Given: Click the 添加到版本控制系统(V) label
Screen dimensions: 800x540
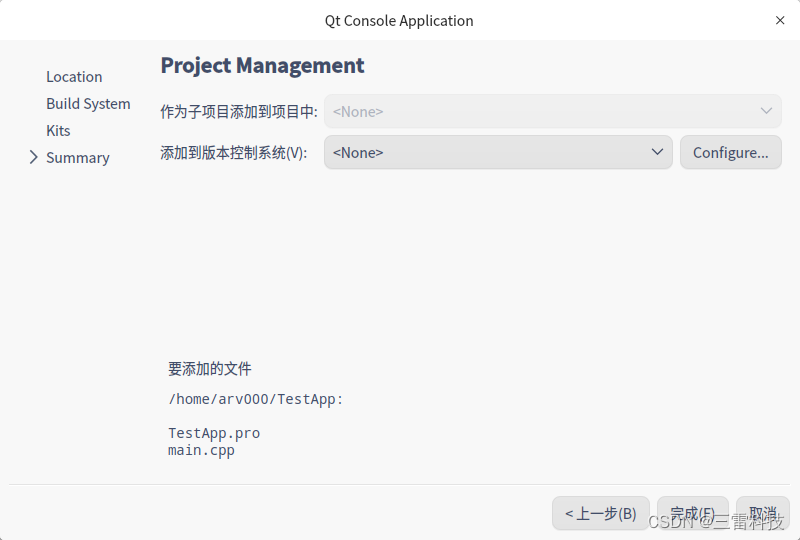Looking at the screenshot, I should point(234,153).
